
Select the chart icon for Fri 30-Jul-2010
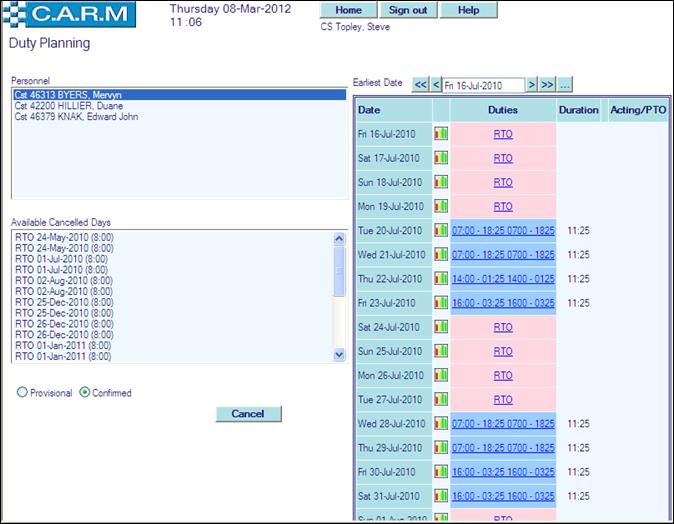(441, 472)
